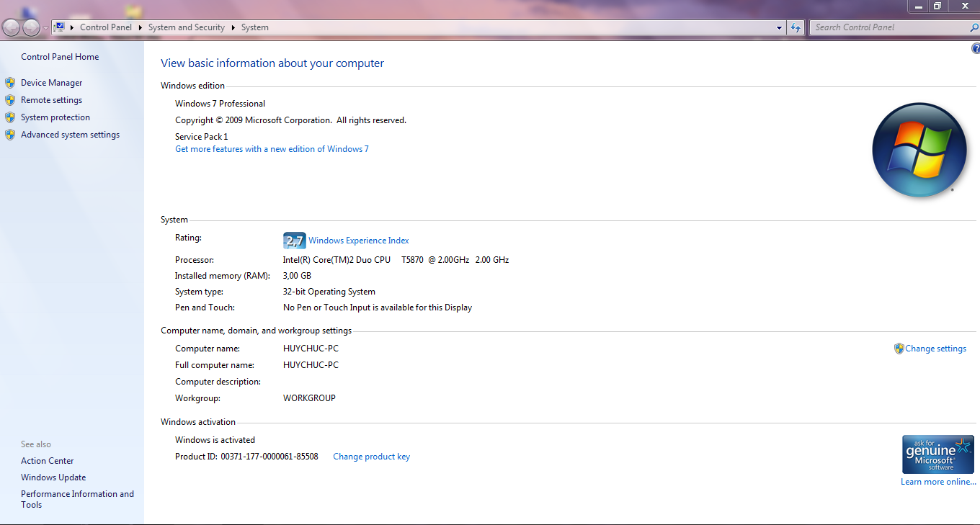Expand the arrow after Control Panel breadcrumb
Screen dimensions: 980x525
pos(141,27)
